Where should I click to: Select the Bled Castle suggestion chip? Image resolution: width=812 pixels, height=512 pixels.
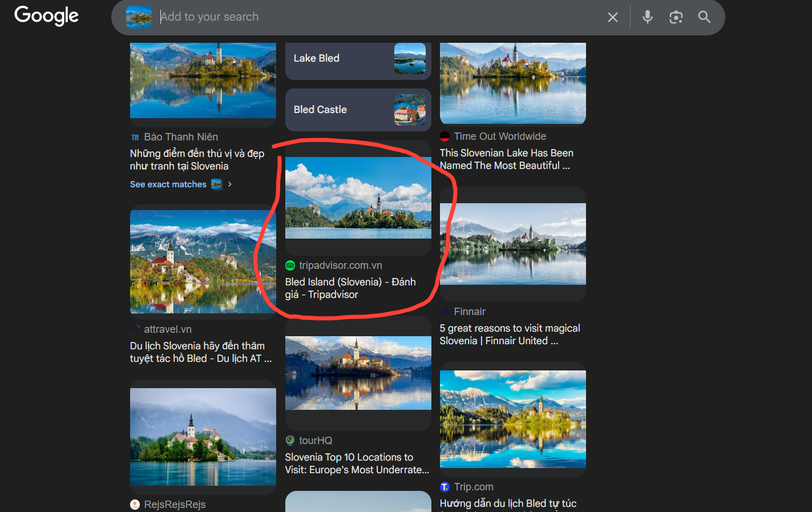(x=358, y=110)
